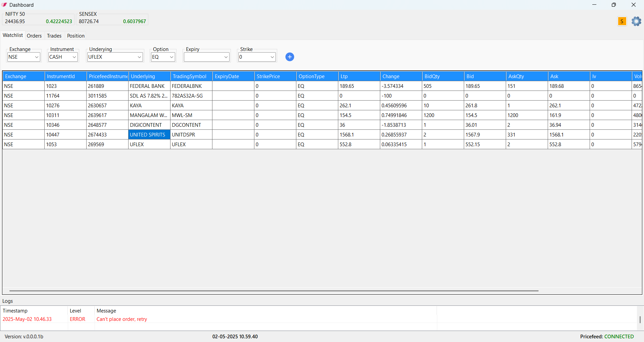Click the StrikePrice column header

click(x=275, y=76)
